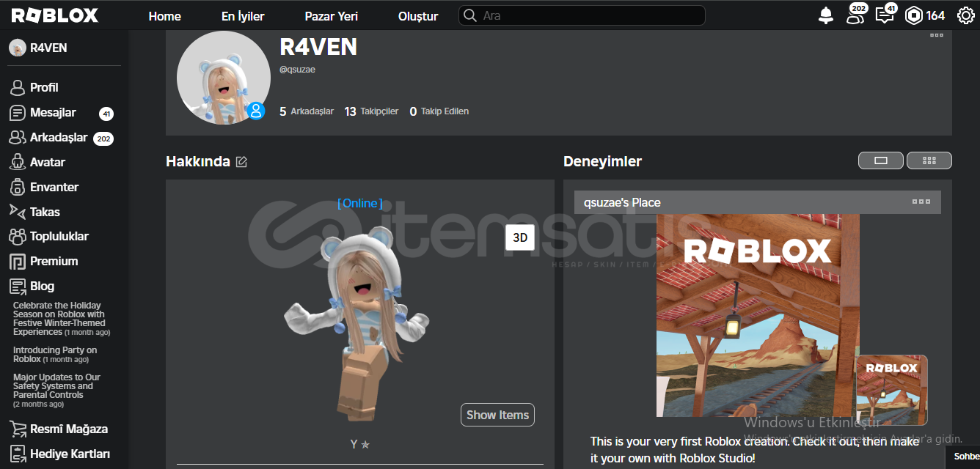The height and width of the screenshot is (469, 980).
Task: Open the En İyiler tab
Action: [x=243, y=15]
